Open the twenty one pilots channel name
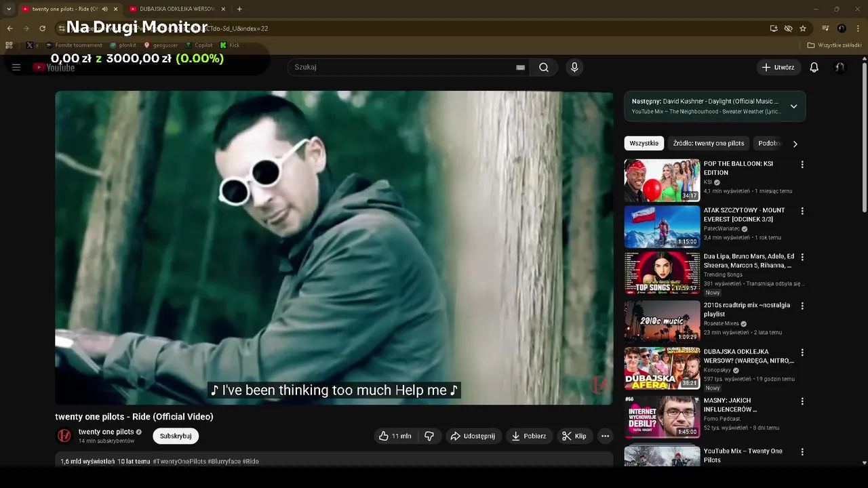868x488 pixels. 106,432
